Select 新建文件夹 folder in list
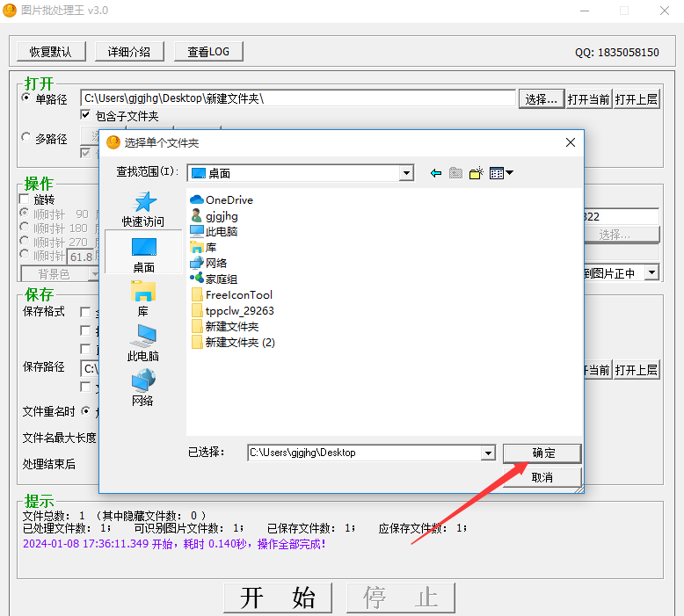This screenshot has height=616, width=684. pyautogui.click(x=225, y=326)
